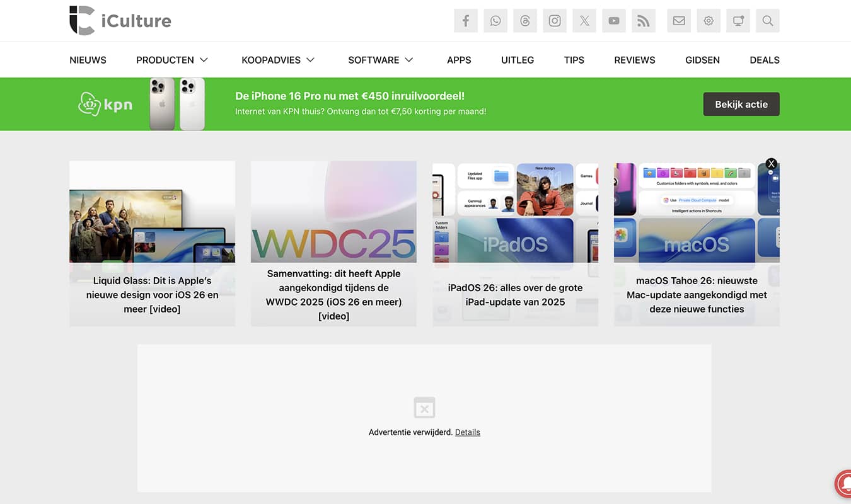Click the iCulture logo
The height and width of the screenshot is (504, 851).
[x=120, y=21]
